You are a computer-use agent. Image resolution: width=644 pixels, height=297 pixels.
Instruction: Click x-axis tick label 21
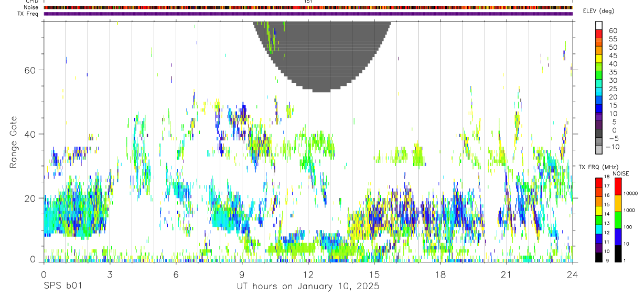click(x=506, y=274)
